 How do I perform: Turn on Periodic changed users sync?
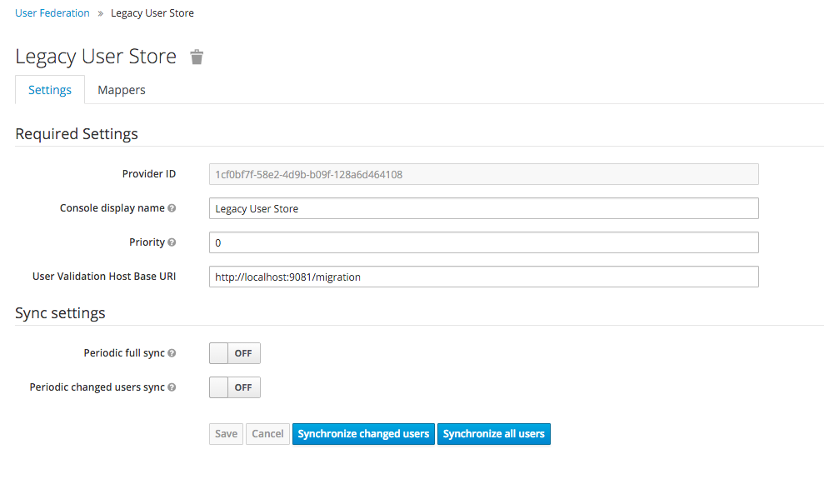(x=234, y=387)
